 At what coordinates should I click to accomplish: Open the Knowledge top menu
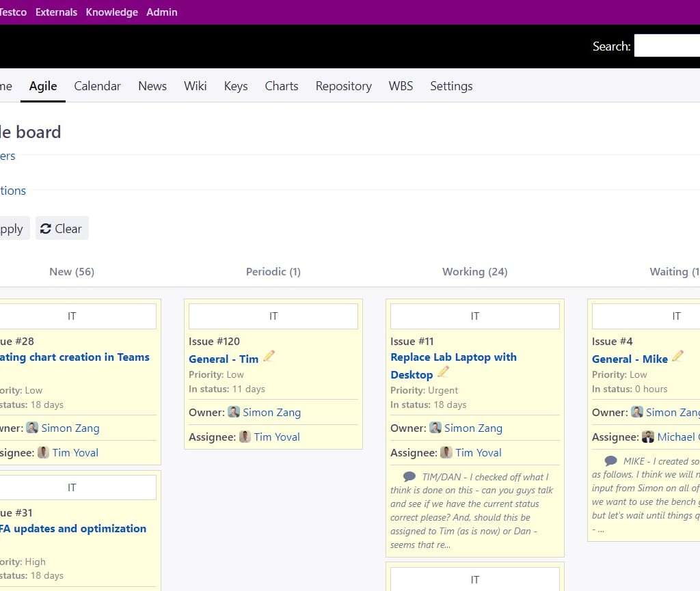(x=111, y=12)
